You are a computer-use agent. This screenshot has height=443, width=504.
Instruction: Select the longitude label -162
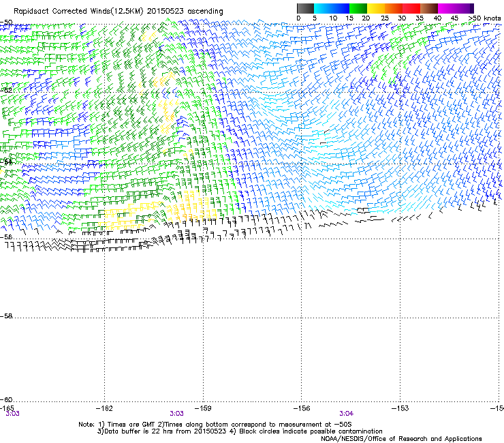[x=104, y=408]
